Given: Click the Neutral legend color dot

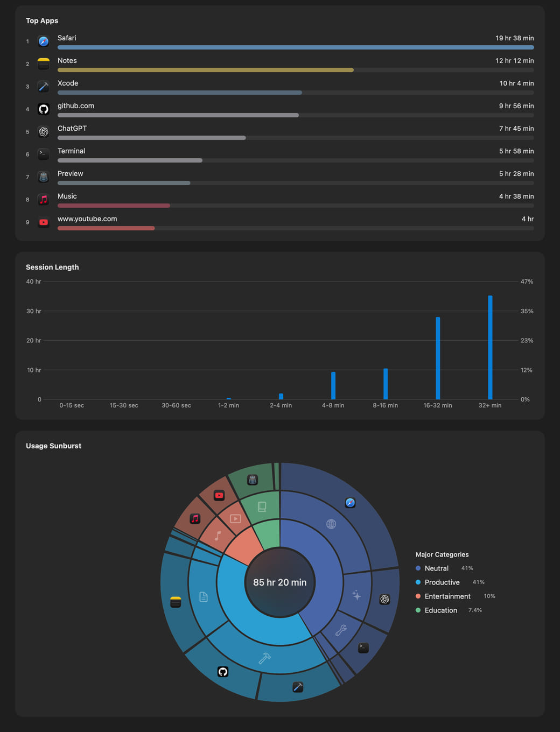Looking at the screenshot, I should (x=418, y=568).
